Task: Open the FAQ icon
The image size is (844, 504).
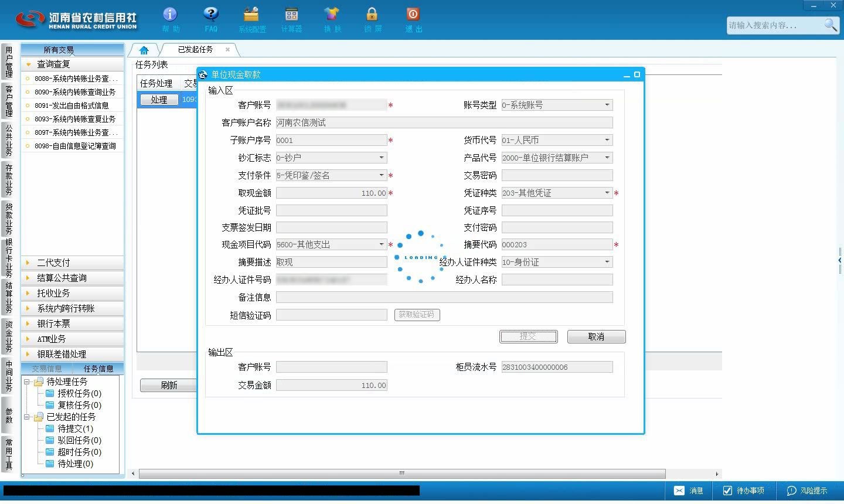Action: (x=210, y=19)
